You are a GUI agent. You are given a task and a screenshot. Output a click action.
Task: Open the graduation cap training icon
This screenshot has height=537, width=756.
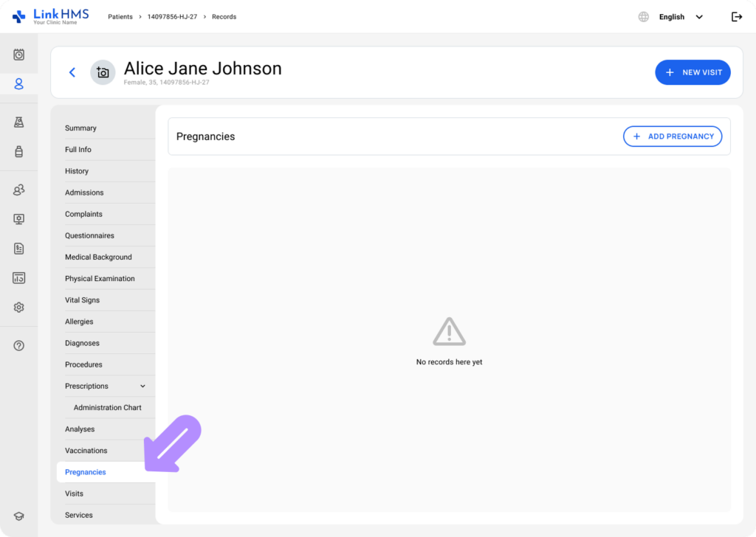[19, 516]
